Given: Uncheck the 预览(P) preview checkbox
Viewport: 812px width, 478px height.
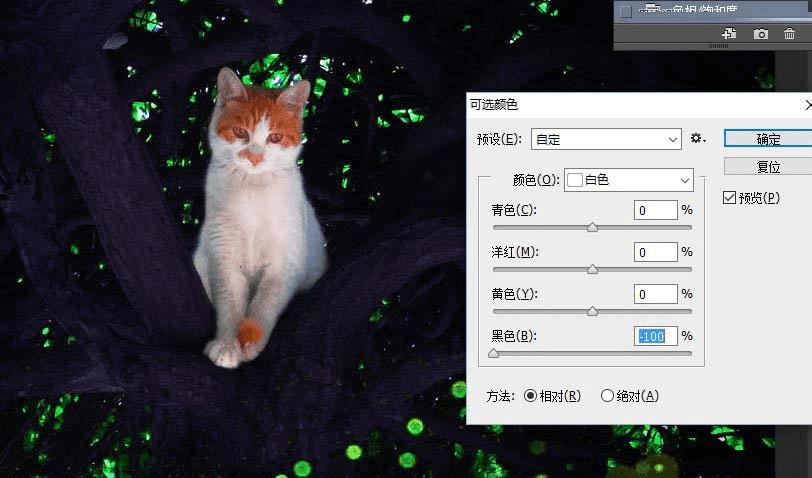Looking at the screenshot, I should click(729, 197).
